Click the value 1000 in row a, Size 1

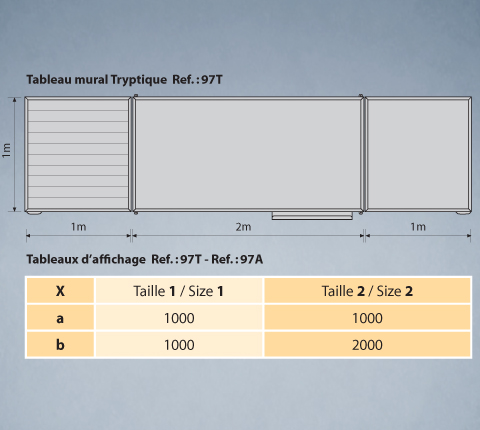coord(179,318)
